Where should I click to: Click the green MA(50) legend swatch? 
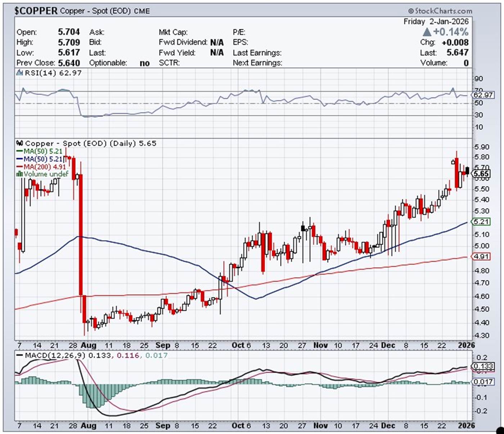click(x=19, y=152)
